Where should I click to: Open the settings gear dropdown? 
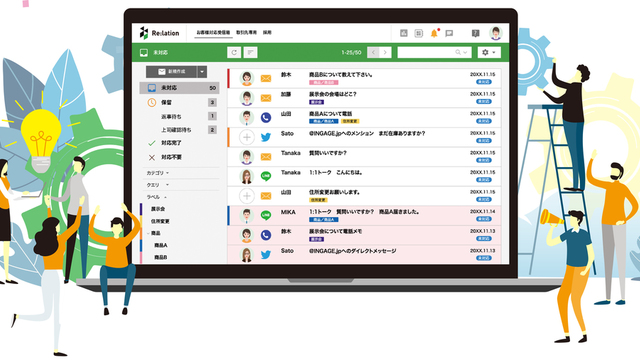489,52
